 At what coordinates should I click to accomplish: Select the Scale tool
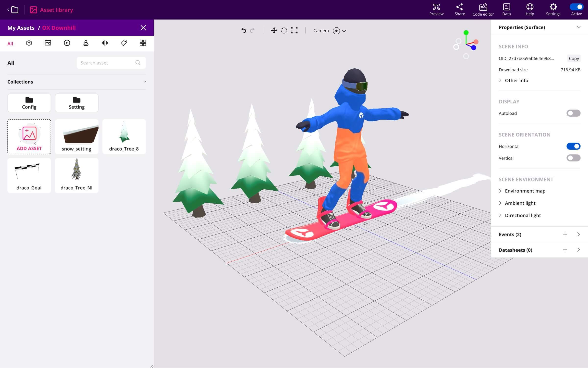(x=294, y=31)
